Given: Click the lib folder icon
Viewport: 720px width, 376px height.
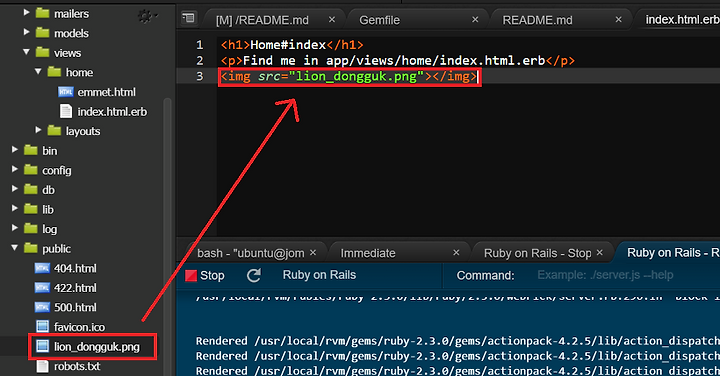Looking at the screenshot, I should pyautogui.click(x=31, y=209).
